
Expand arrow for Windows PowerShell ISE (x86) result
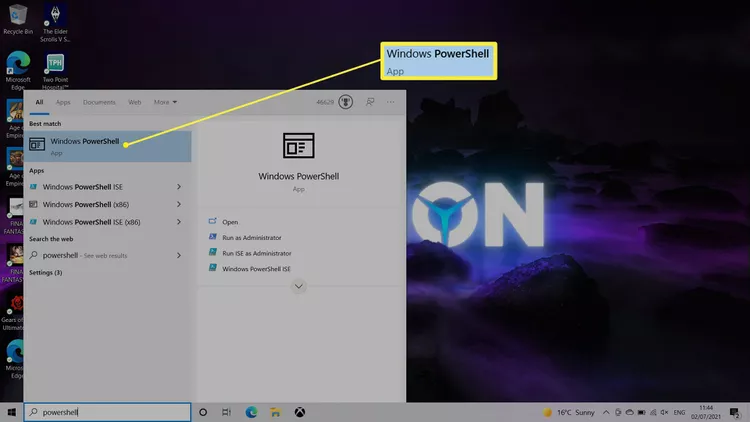pyautogui.click(x=179, y=222)
